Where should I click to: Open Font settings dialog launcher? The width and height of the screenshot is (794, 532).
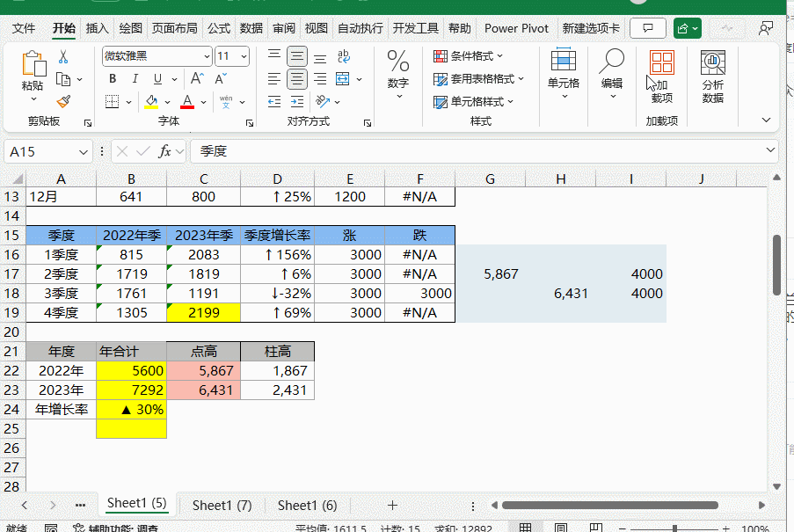click(250, 123)
